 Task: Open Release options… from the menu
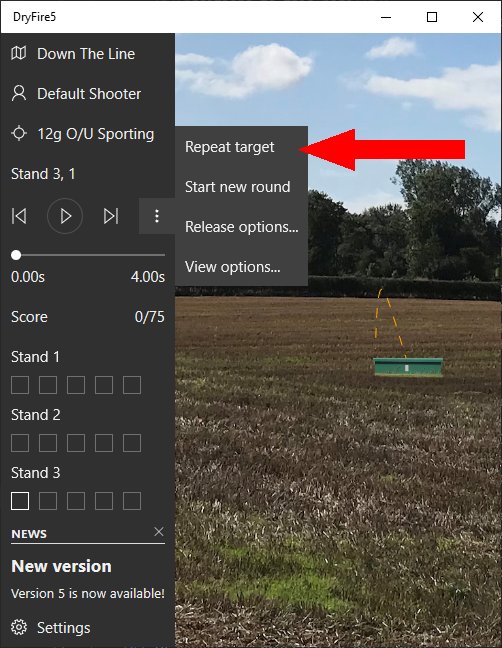[241, 227]
